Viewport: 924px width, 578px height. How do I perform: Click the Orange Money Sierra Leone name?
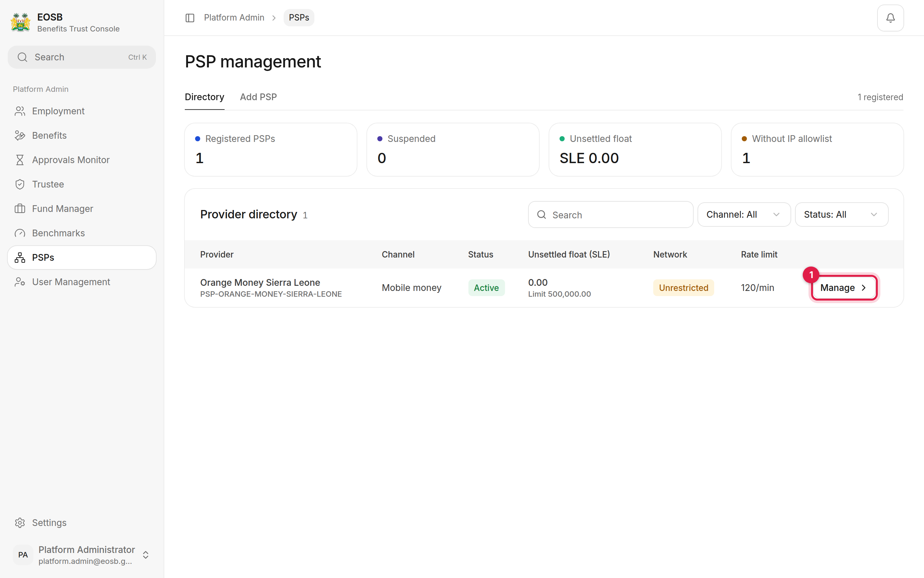260,283
